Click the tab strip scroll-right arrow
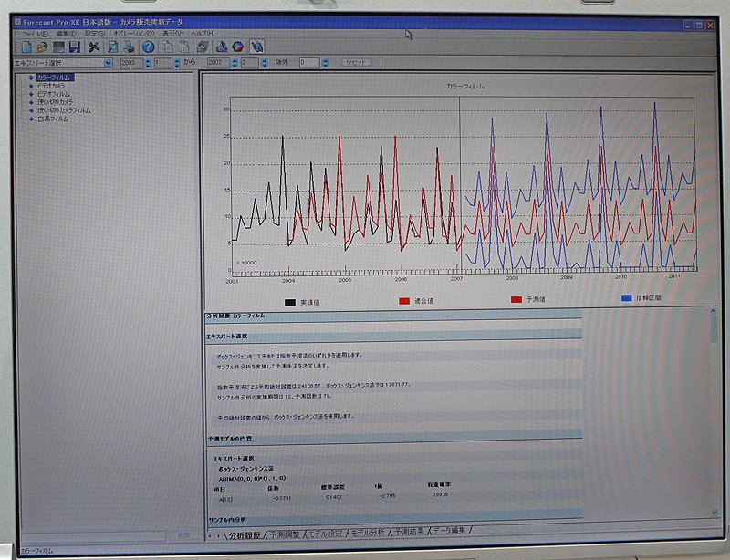This screenshot has height=560, width=730. pyautogui.click(x=218, y=536)
